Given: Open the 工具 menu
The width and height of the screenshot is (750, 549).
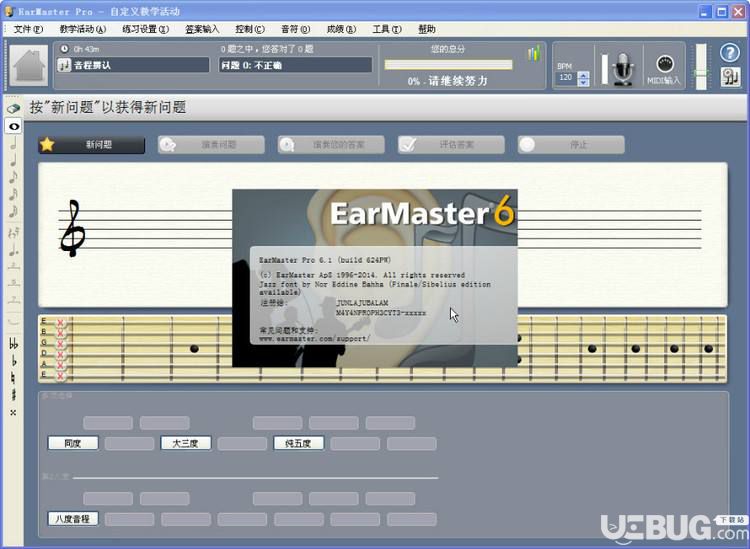Looking at the screenshot, I should coord(387,29).
